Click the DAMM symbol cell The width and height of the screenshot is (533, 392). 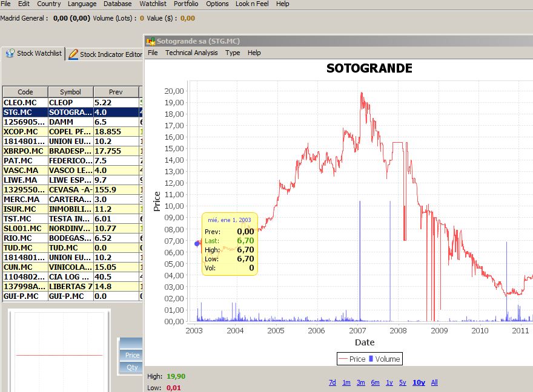point(70,122)
